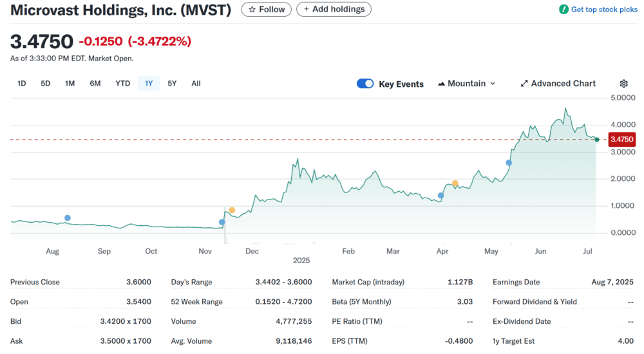This screenshot has width=644, height=354.
Task: Select the 5D time range
Action: click(46, 84)
